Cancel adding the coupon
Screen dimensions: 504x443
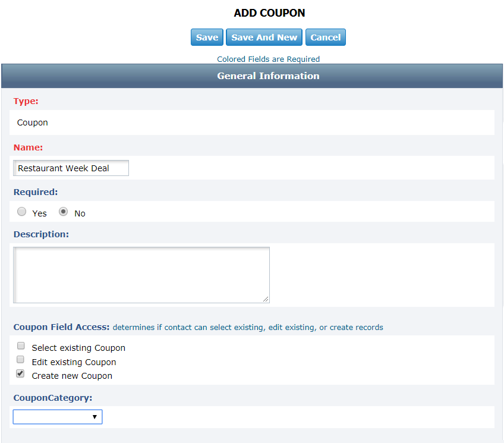325,37
